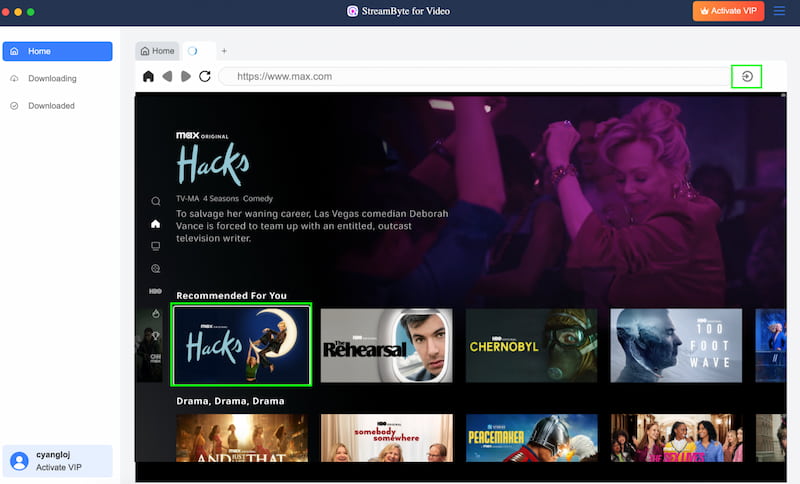Click the Hacks description paragraph
This screenshot has width=800, height=484.
coord(312,226)
